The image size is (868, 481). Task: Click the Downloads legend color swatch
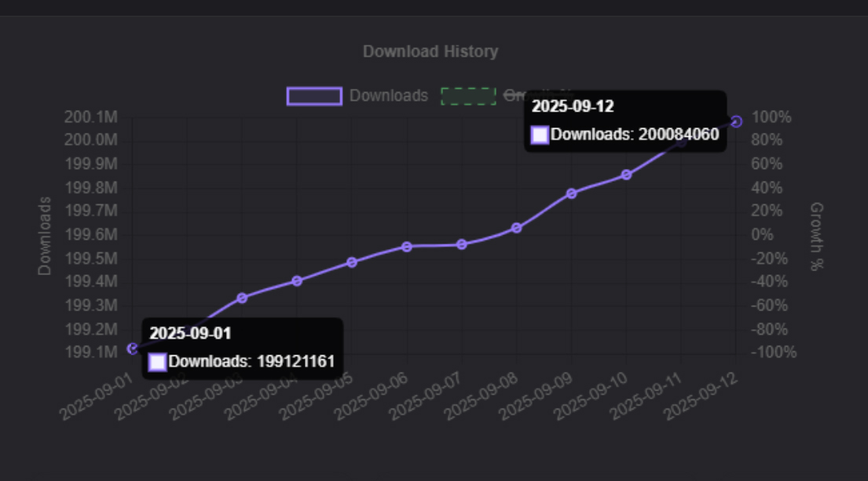(x=314, y=96)
